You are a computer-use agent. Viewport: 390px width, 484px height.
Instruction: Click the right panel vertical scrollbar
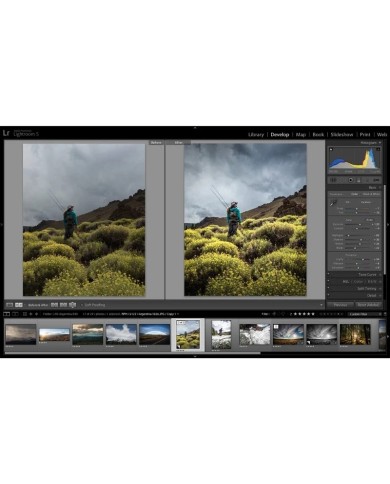[385, 230]
